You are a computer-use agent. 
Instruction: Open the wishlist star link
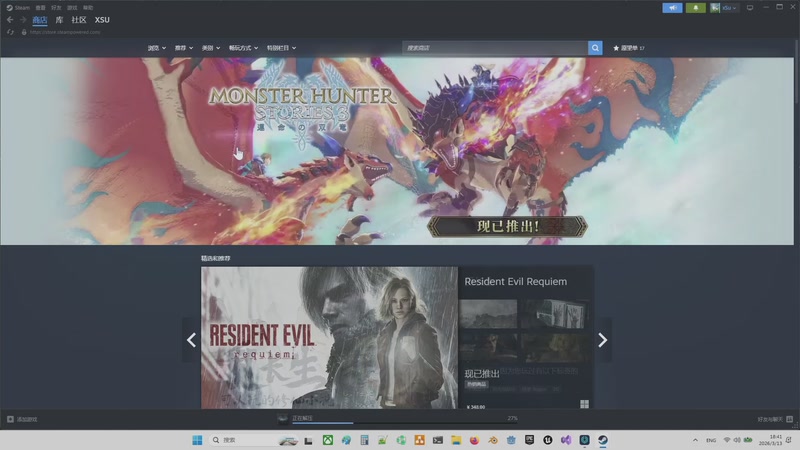(629, 48)
